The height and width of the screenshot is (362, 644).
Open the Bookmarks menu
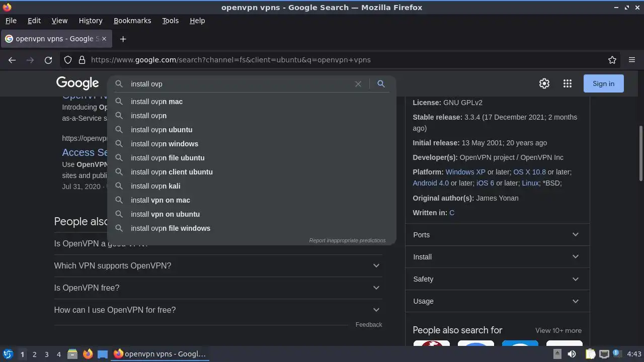[x=132, y=21]
